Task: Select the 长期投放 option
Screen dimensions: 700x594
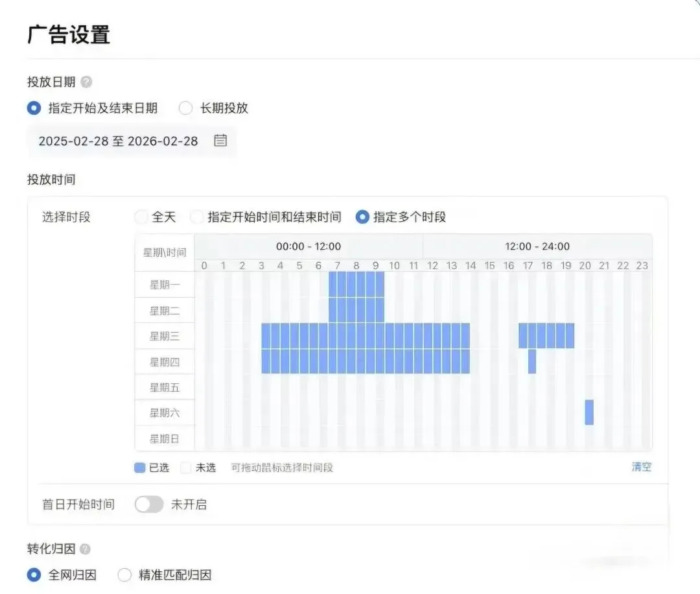Action: tap(186, 108)
